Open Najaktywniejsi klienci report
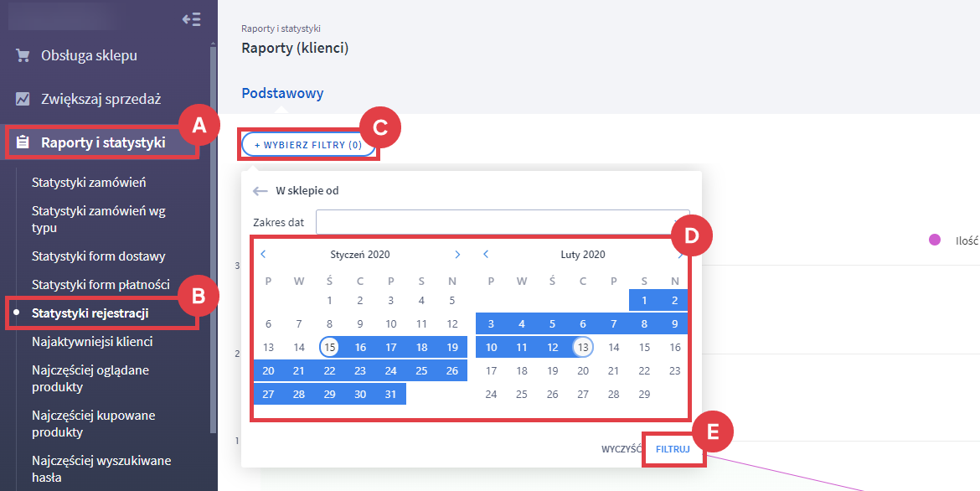This screenshot has height=491, width=980. click(92, 342)
